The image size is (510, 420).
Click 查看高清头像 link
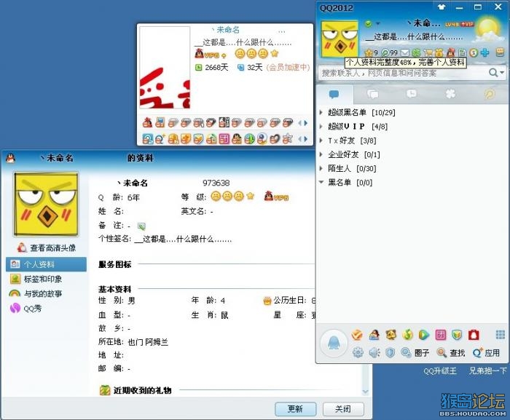[47, 248]
